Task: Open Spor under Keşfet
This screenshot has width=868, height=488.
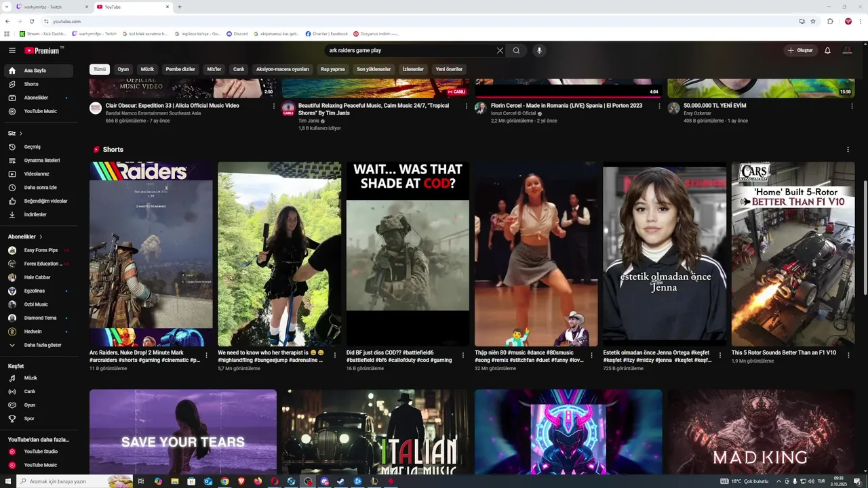Action: coord(38,418)
